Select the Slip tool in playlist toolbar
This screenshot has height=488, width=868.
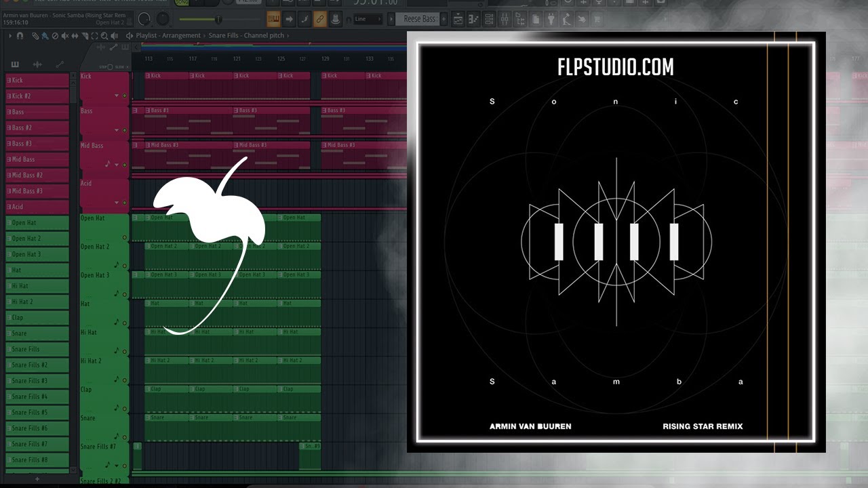click(x=75, y=35)
